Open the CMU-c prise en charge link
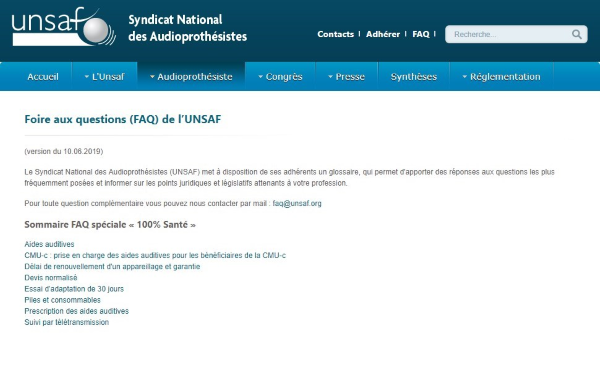This screenshot has height=384, width=600. (155, 255)
